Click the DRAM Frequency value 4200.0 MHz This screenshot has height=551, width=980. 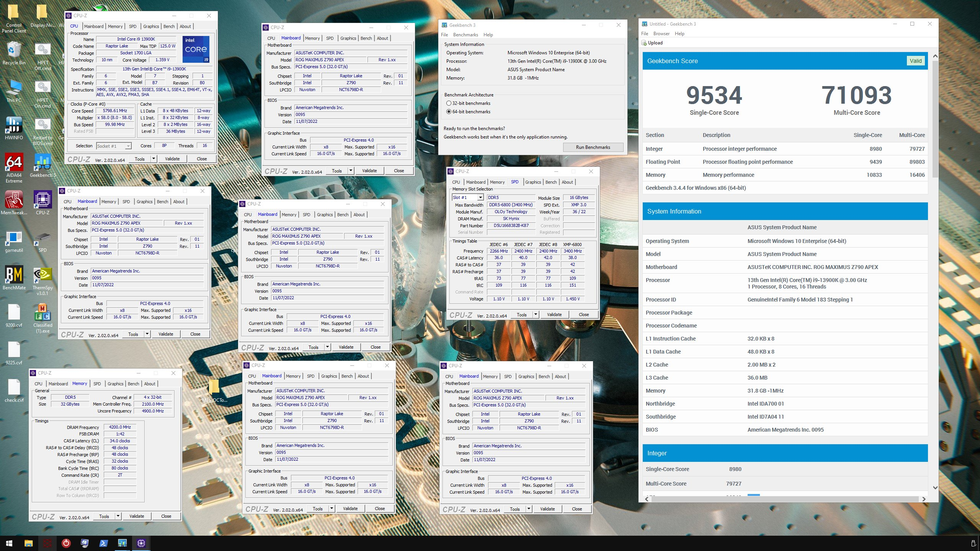point(120,427)
